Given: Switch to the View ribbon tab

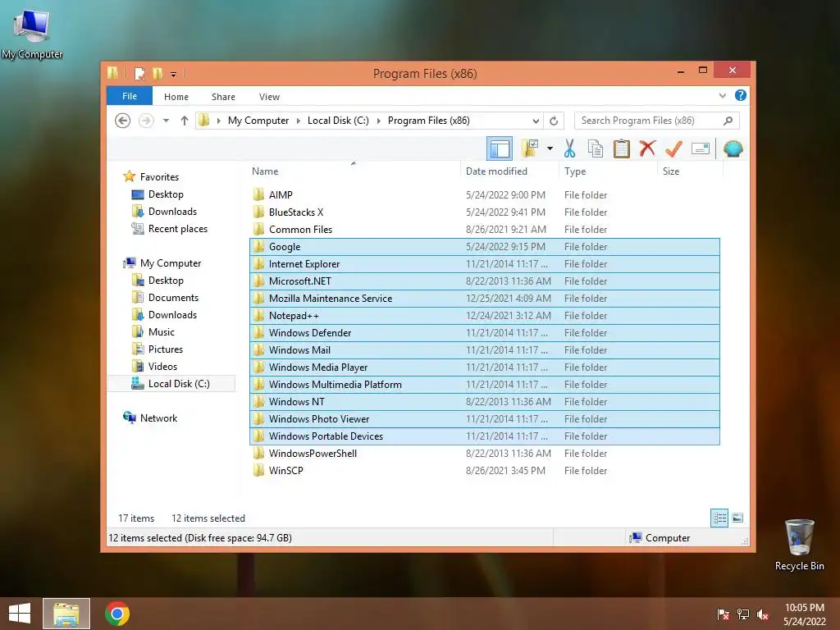Looking at the screenshot, I should (x=269, y=97).
